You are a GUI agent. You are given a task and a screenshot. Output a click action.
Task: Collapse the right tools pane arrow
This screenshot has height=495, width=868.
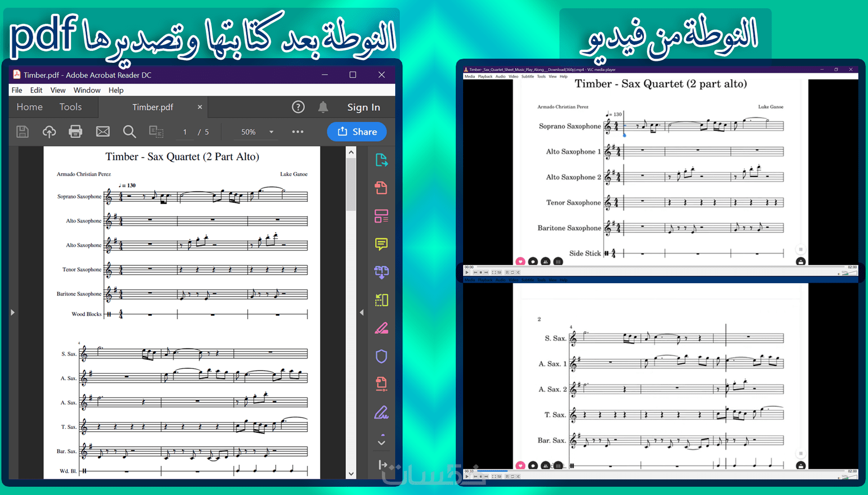tap(361, 312)
